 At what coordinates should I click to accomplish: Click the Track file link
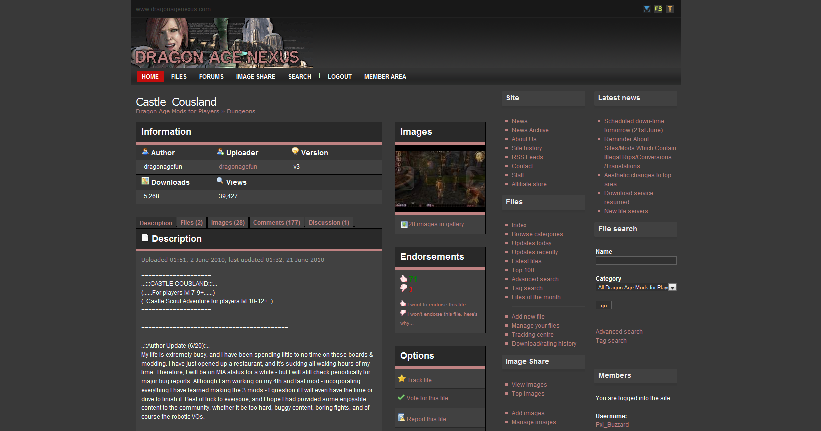[420, 380]
